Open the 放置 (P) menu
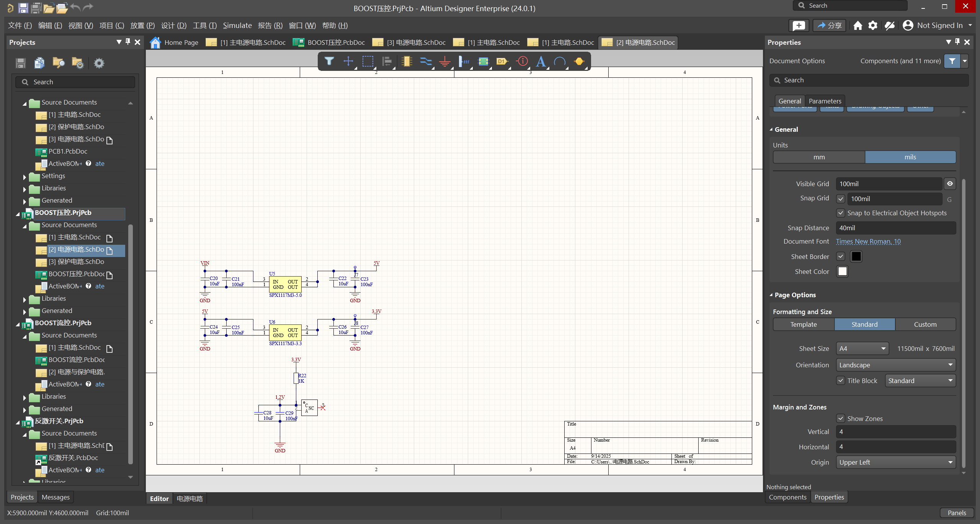The image size is (980, 524). (x=142, y=26)
